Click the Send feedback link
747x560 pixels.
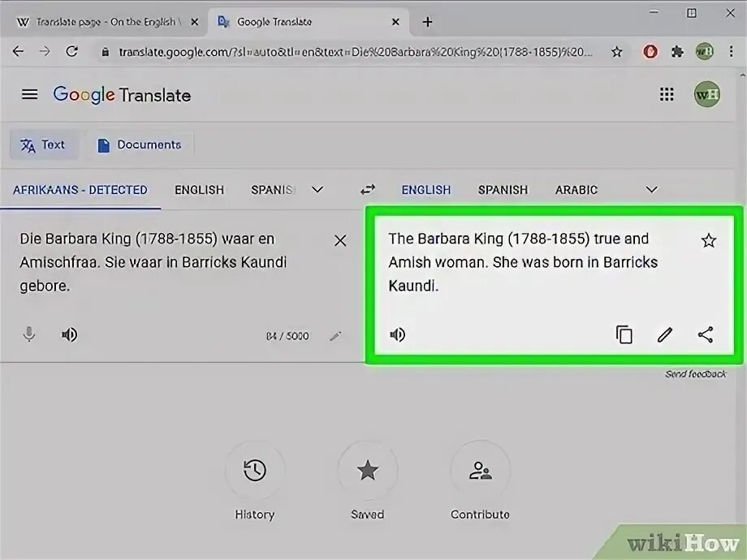click(696, 374)
